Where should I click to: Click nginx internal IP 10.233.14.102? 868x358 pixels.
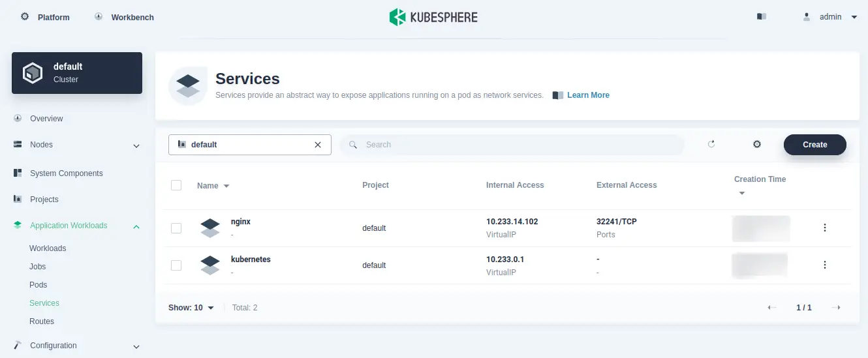point(512,222)
